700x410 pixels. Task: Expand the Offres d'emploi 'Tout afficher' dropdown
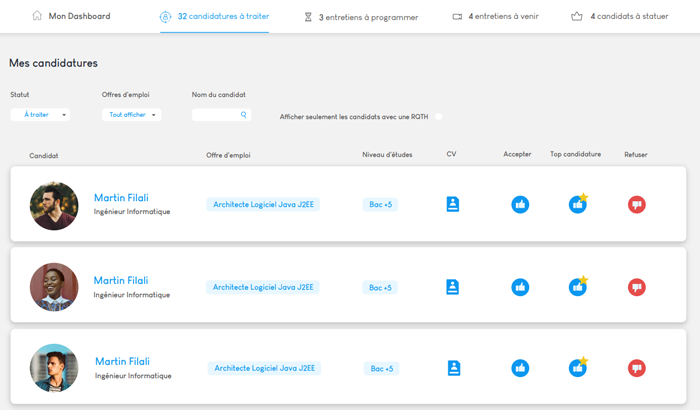click(131, 115)
